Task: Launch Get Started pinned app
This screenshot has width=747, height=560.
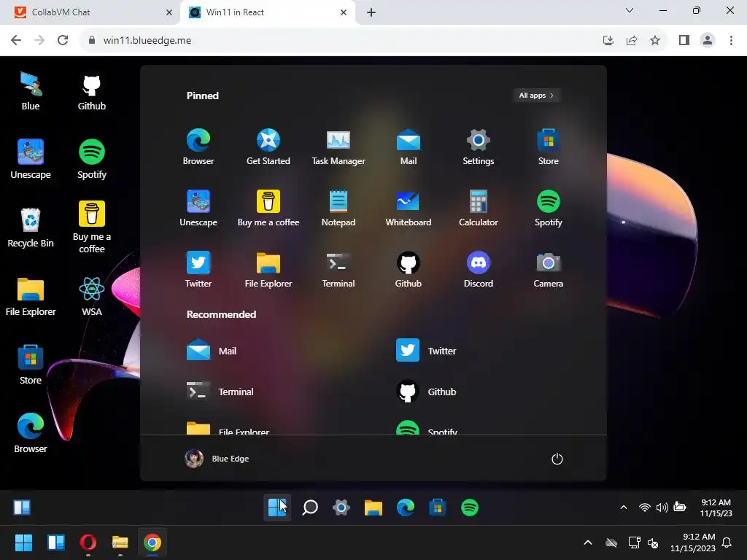Action: (x=268, y=147)
